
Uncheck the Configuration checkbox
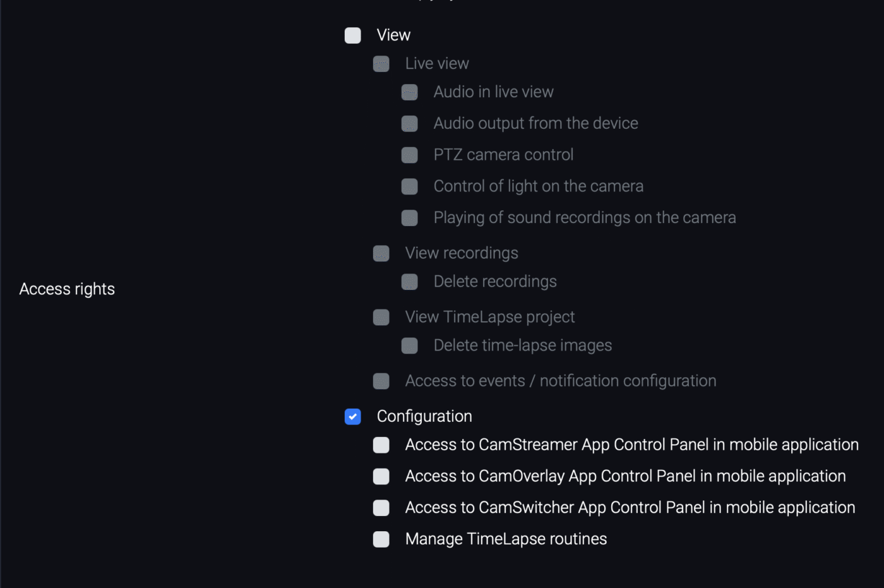[x=353, y=416]
